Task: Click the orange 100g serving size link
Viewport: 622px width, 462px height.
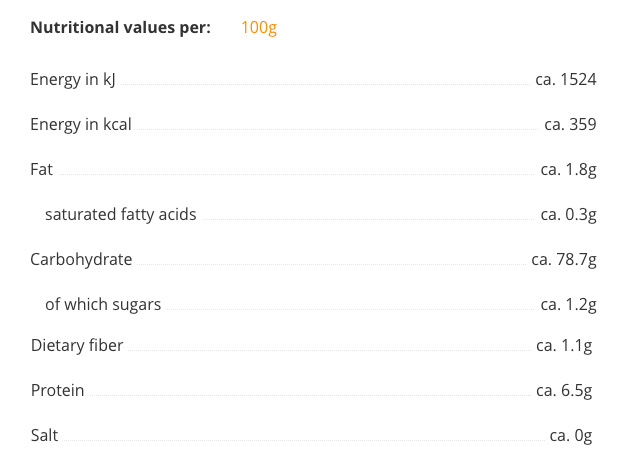Action: (x=258, y=28)
